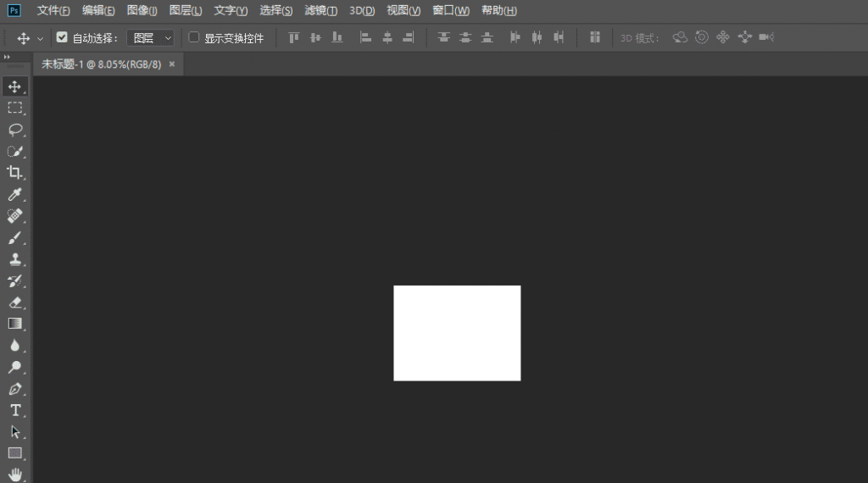Viewport: 868px width, 483px height.
Task: Select the Crop tool
Action: point(15,173)
